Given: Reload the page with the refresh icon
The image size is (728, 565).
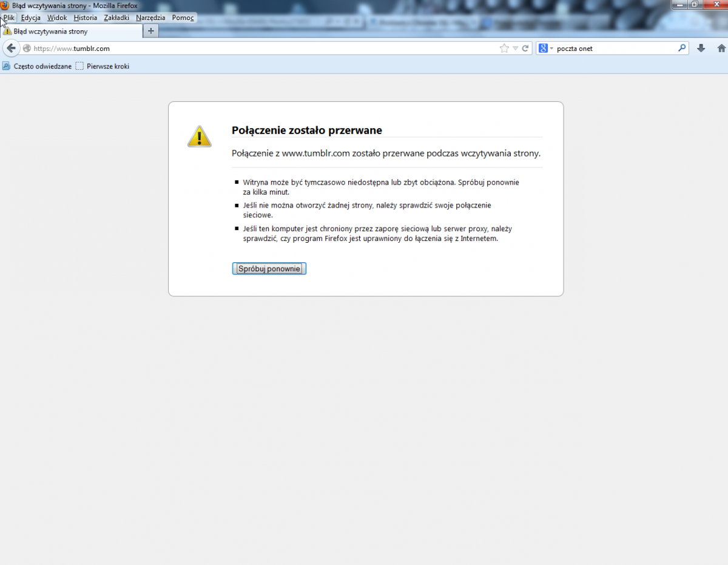Looking at the screenshot, I should [525, 49].
